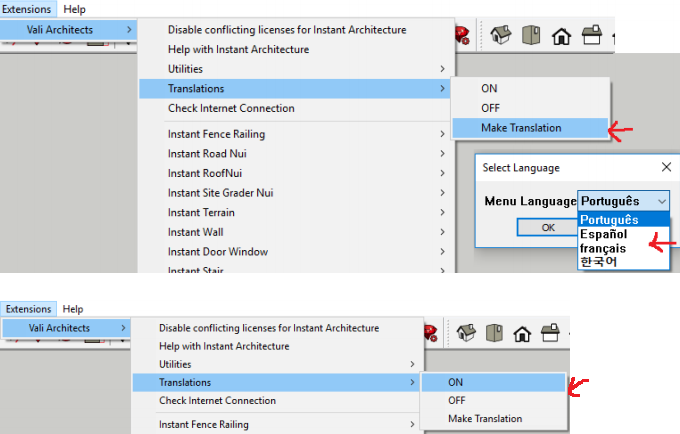Select highlighted ON in lower Translations submenu

tap(494, 382)
